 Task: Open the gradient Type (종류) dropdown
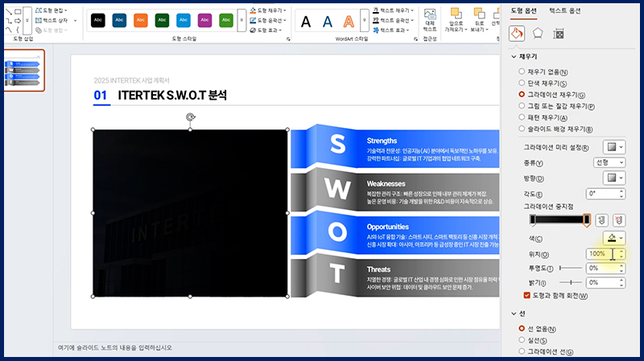tap(609, 163)
